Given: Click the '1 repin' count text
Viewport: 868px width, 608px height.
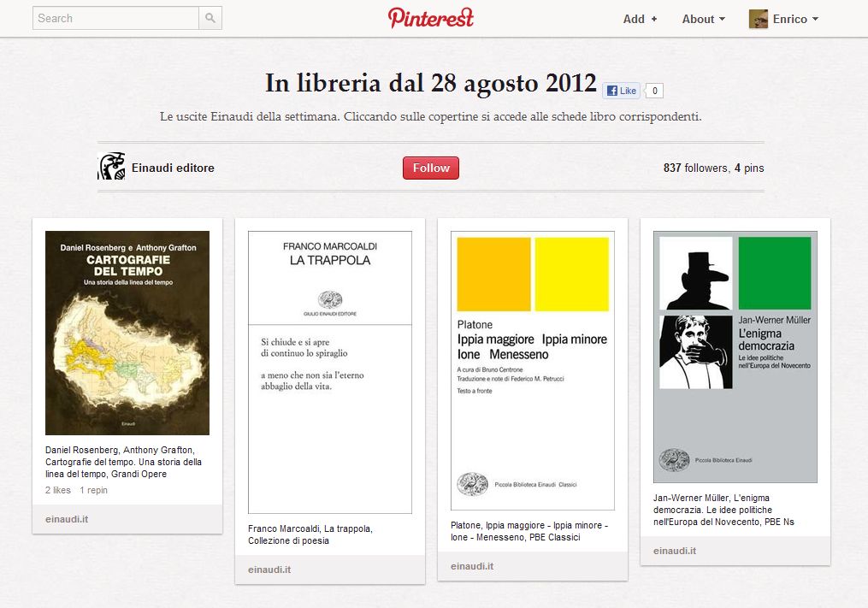Looking at the screenshot, I should [x=93, y=490].
